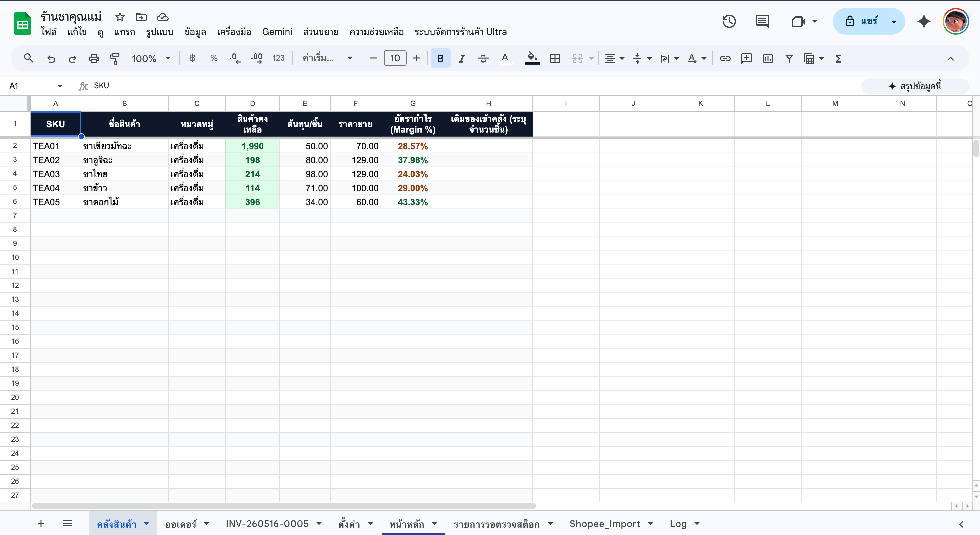Screen dimensions: 980x535
Task: Click the font size input field
Action: 395,58
